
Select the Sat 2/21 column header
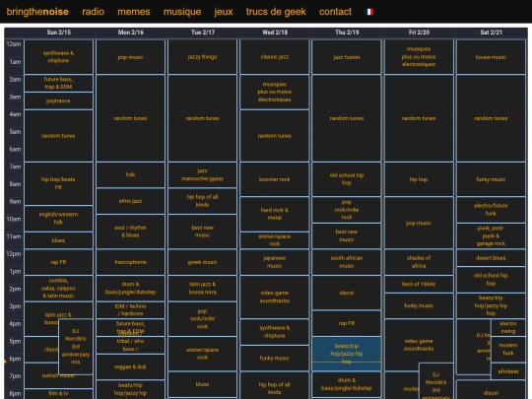491,33
